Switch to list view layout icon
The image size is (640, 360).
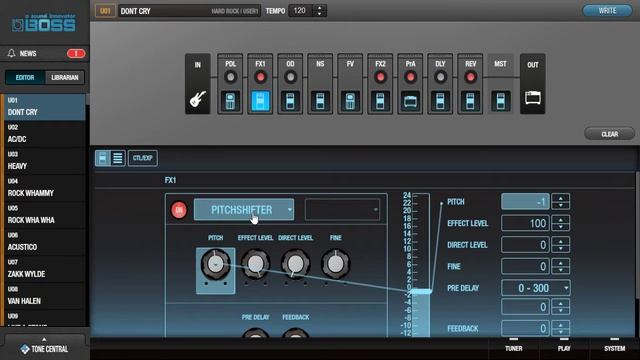(118, 158)
